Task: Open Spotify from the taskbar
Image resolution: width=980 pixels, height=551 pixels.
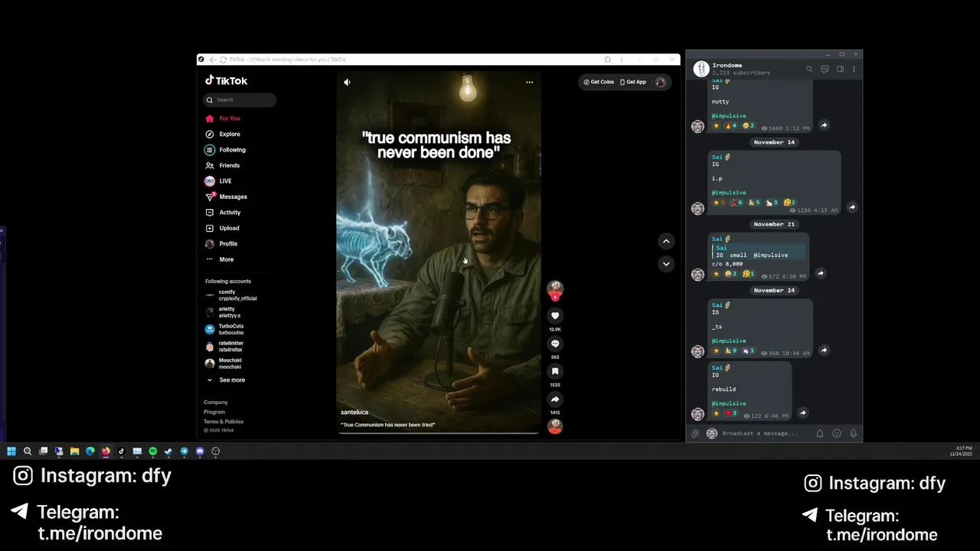Action: 153,452
